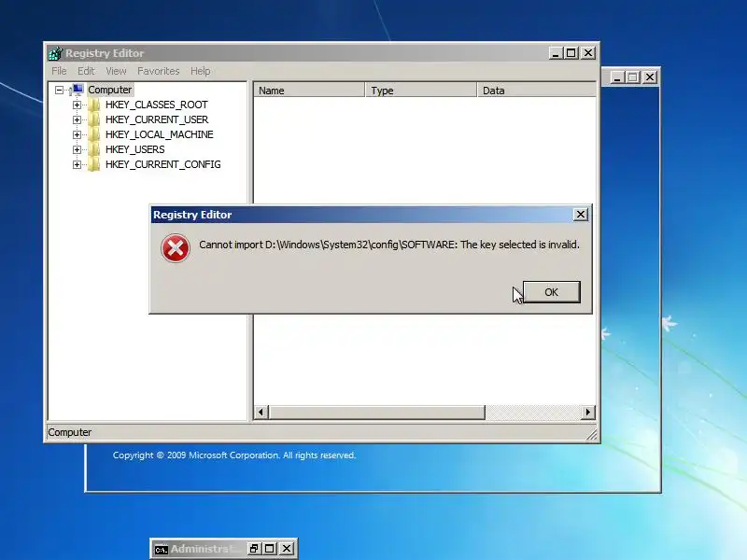The width and height of the screenshot is (747, 560).
Task: Open the View menu
Action: [x=116, y=71]
